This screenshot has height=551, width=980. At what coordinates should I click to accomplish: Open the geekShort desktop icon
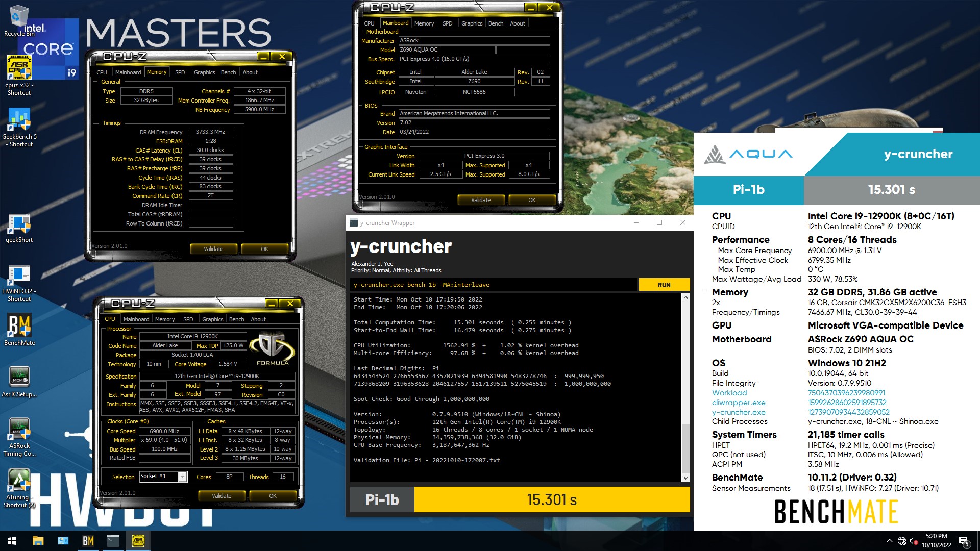coord(19,229)
